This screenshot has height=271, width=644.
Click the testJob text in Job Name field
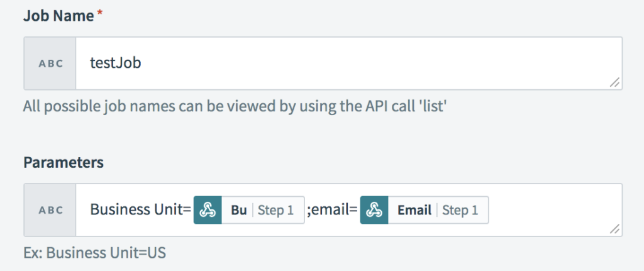click(x=116, y=63)
